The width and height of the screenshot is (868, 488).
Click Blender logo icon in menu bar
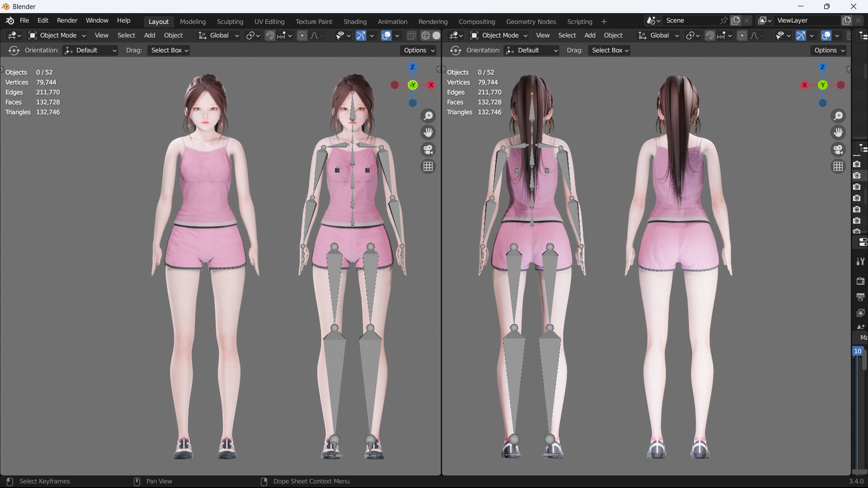[x=10, y=20]
